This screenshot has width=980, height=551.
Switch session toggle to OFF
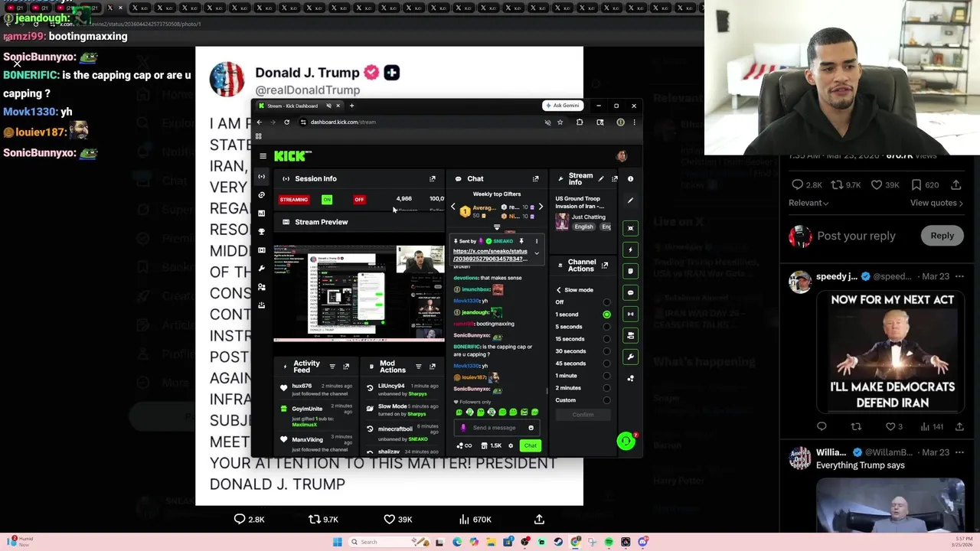359,200
